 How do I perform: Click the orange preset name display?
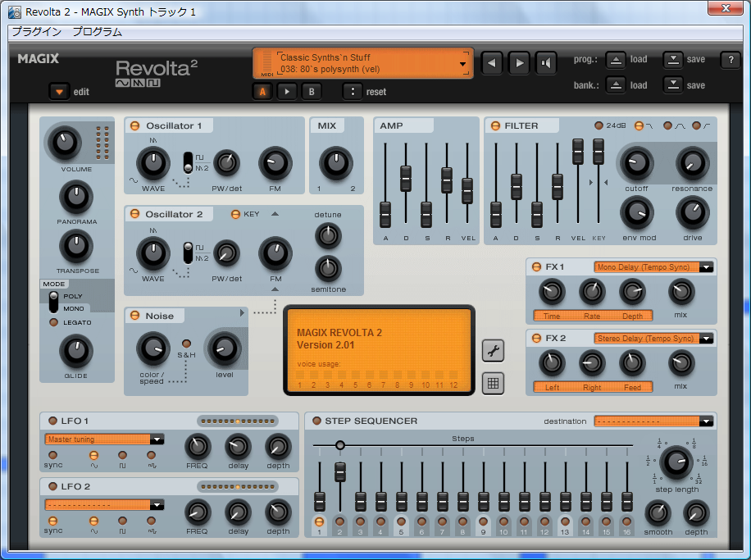(x=363, y=63)
